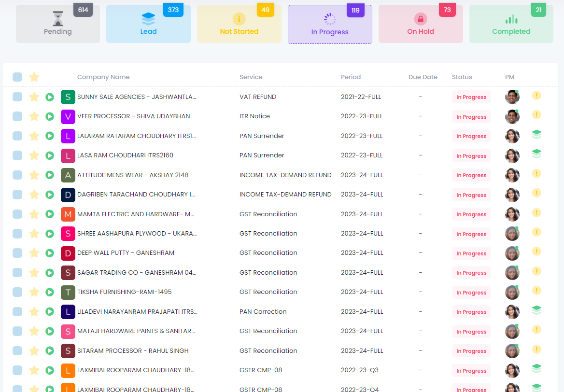Star the SITARAM PROCESSOR row
The image size is (564, 392).
click(34, 351)
